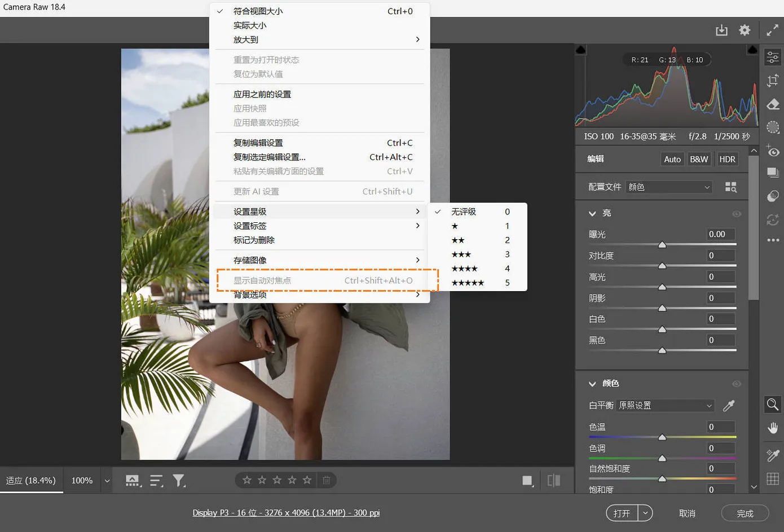Click the 曝光 value field 0.00

click(721, 234)
